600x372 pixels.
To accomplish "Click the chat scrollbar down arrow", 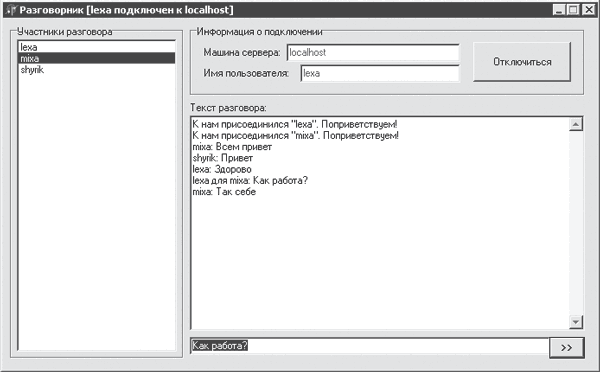I will [x=576, y=321].
